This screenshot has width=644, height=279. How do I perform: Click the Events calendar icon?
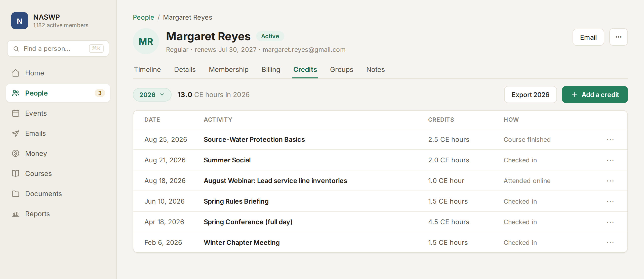pyautogui.click(x=16, y=113)
